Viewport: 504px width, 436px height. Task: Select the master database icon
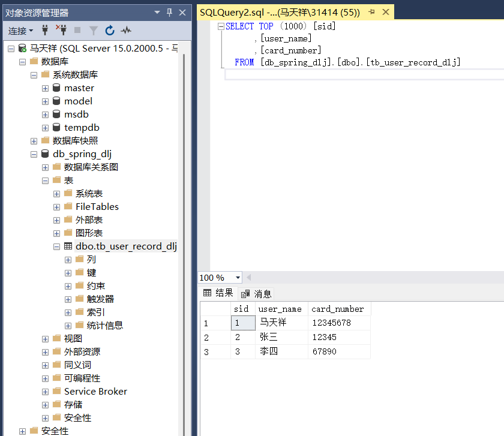click(x=56, y=88)
